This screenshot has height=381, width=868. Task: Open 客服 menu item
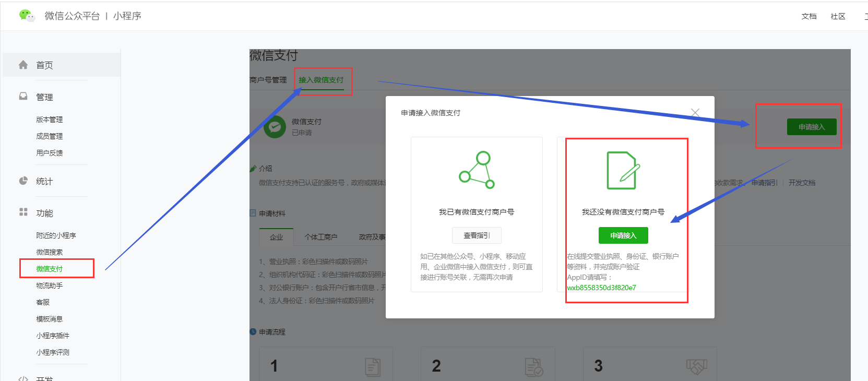43,302
